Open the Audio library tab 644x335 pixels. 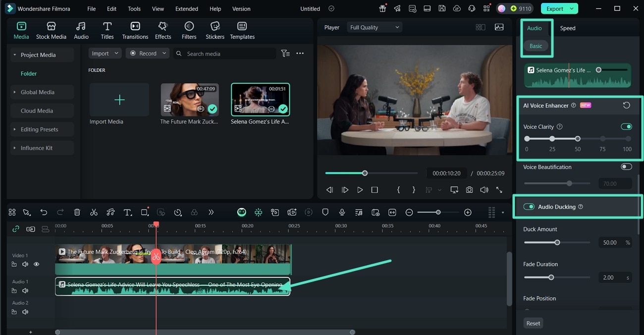(81, 30)
